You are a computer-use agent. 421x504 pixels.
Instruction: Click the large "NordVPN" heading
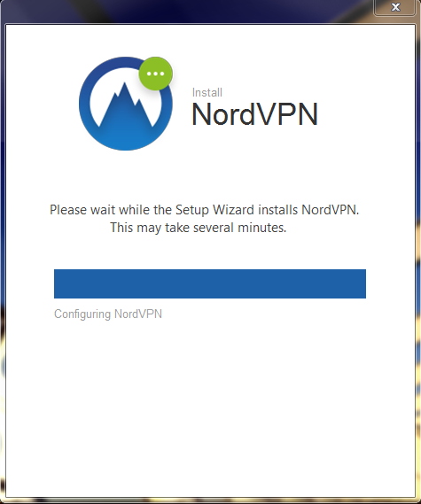tap(255, 114)
